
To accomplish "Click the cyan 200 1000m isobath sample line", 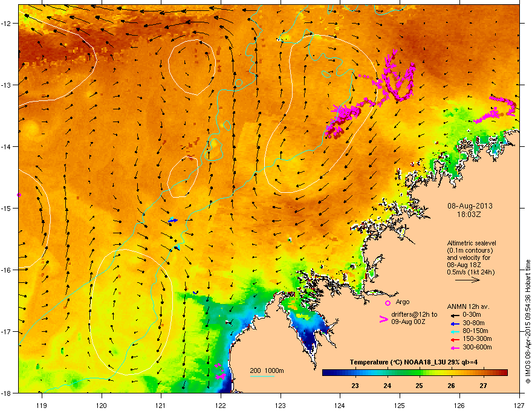I will coord(262,377).
